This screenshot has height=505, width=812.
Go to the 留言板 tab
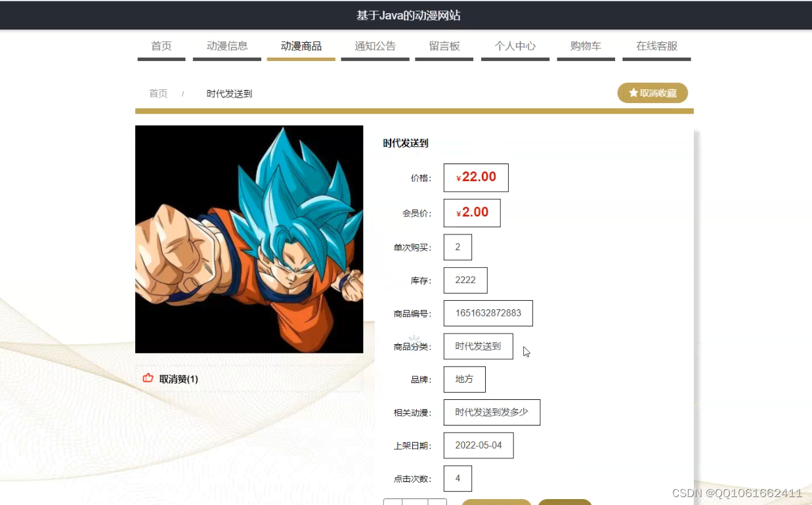(x=444, y=46)
